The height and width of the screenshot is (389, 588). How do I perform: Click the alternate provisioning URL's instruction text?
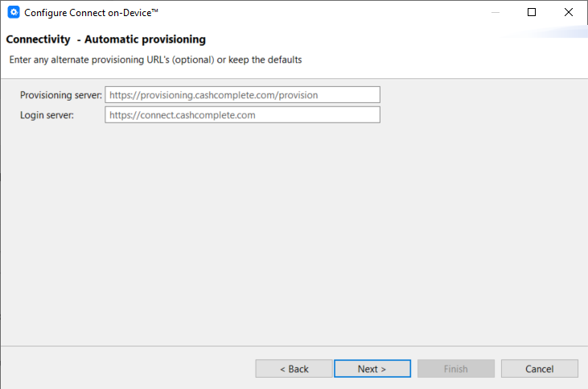(154, 60)
